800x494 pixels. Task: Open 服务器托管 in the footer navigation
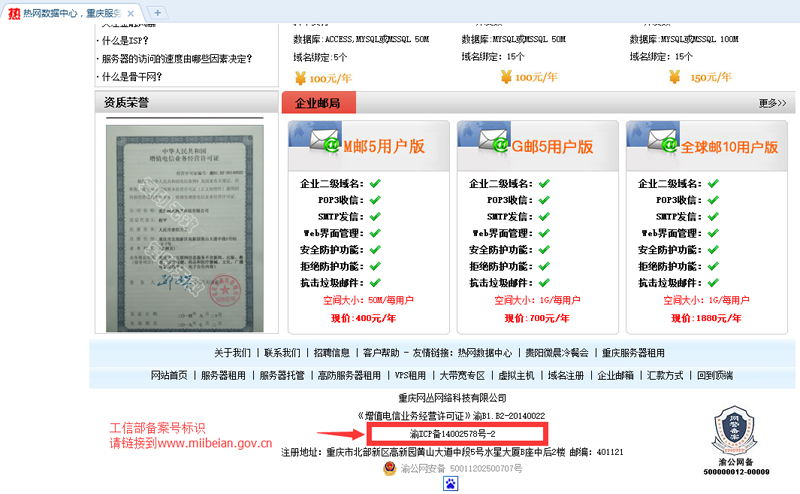click(x=282, y=375)
